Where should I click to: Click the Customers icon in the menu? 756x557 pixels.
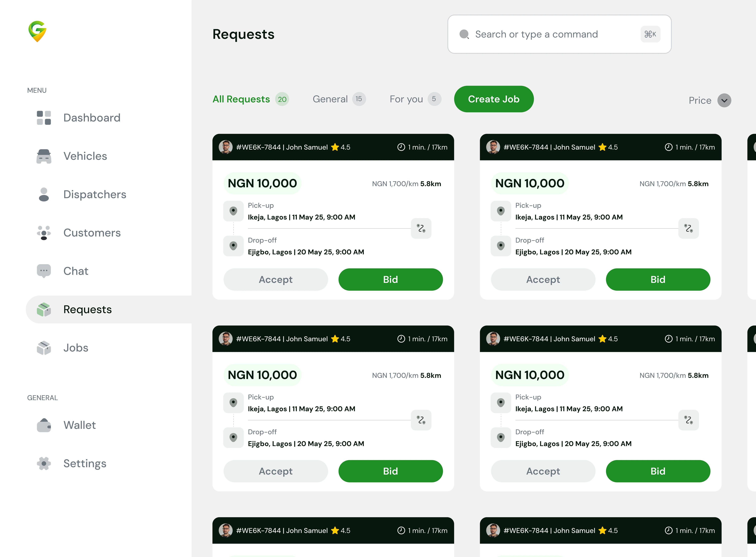[x=43, y=233]
